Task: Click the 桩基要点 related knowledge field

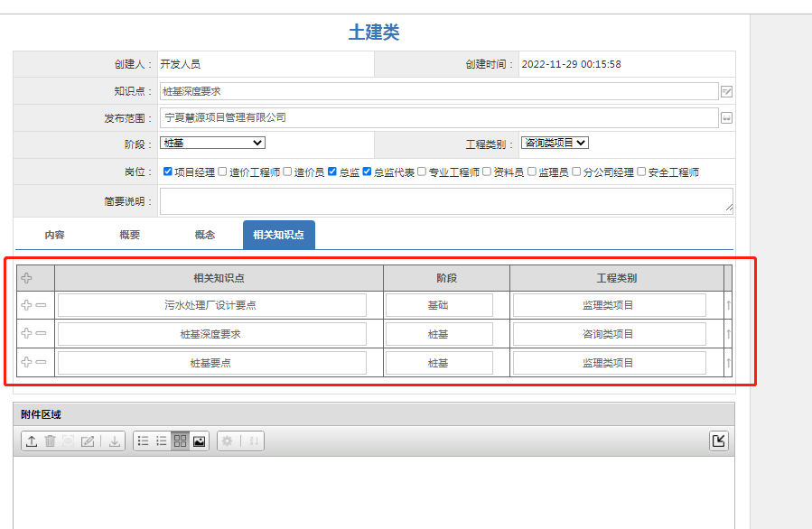Action: point(211,363)
